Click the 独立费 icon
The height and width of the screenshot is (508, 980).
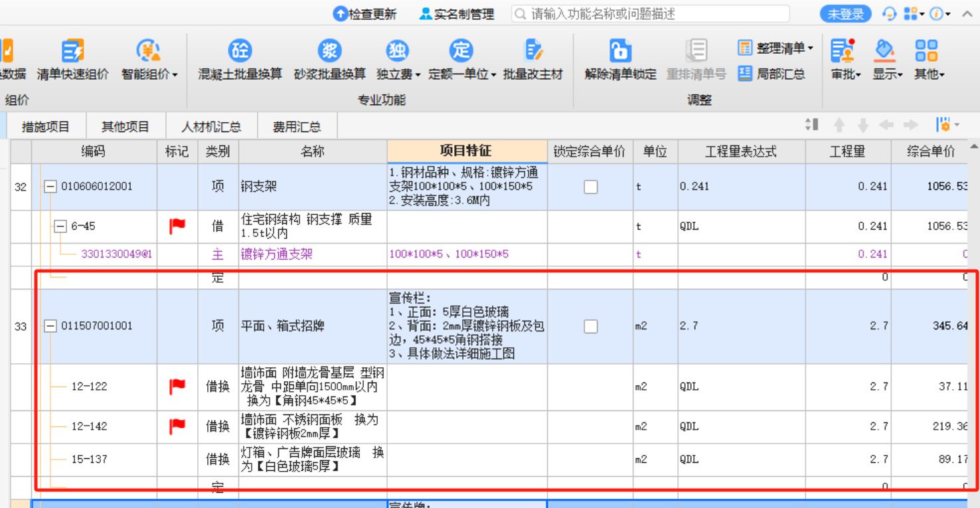[x=397, y=51]
